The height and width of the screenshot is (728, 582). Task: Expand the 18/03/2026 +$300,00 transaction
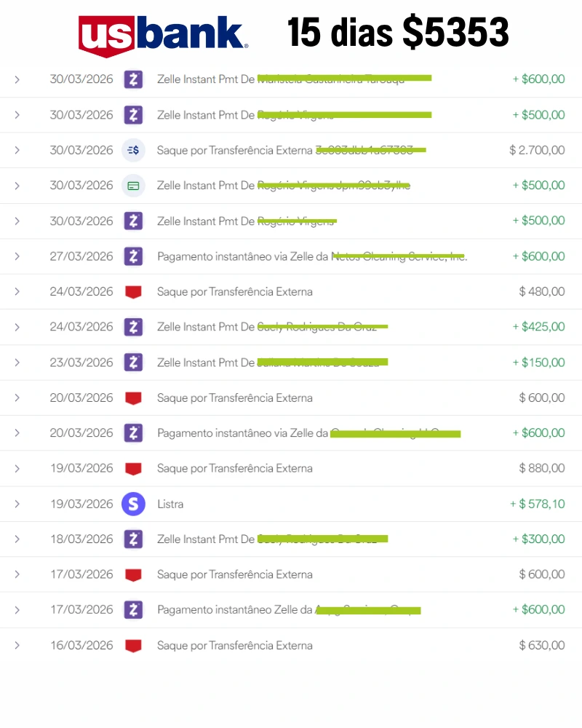tap(17, 539)
